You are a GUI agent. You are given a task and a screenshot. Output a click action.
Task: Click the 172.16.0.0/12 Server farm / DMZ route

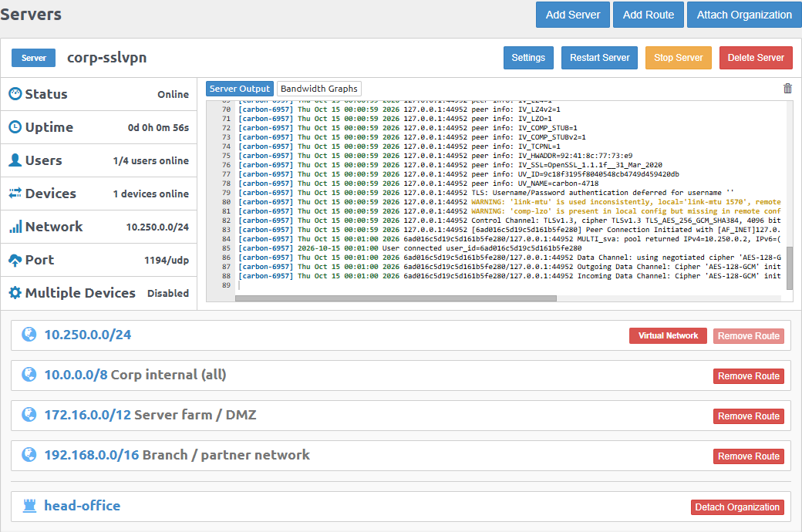click(x=150, y=414)
